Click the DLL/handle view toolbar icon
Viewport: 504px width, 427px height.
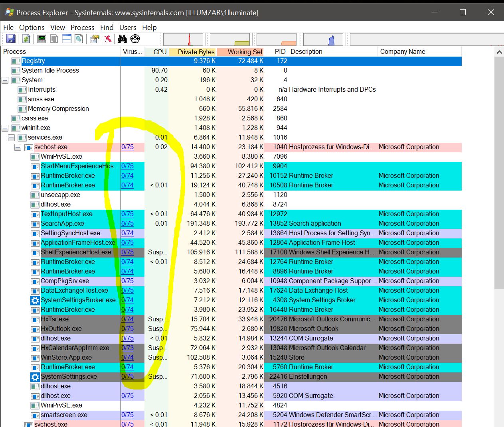[79, 39]
